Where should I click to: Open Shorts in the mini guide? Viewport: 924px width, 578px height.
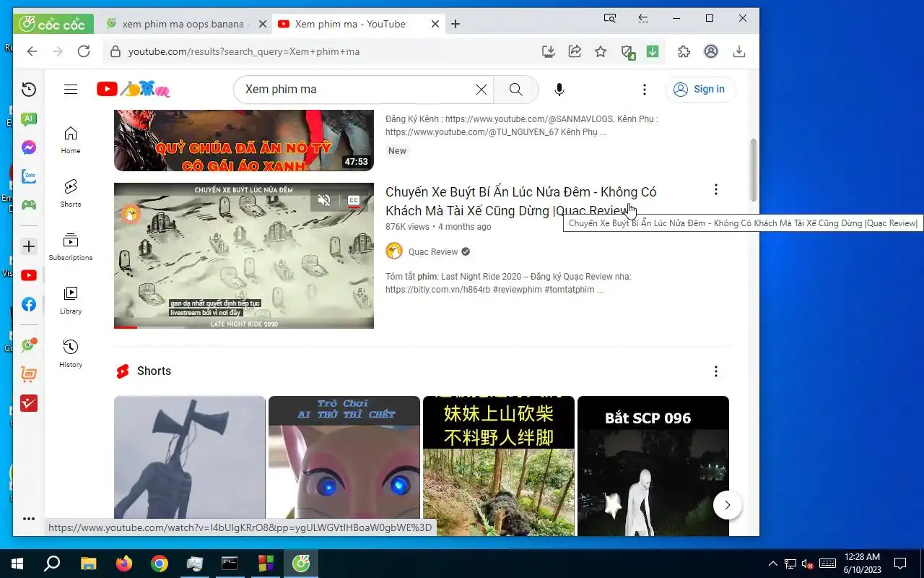pos(71,194)
